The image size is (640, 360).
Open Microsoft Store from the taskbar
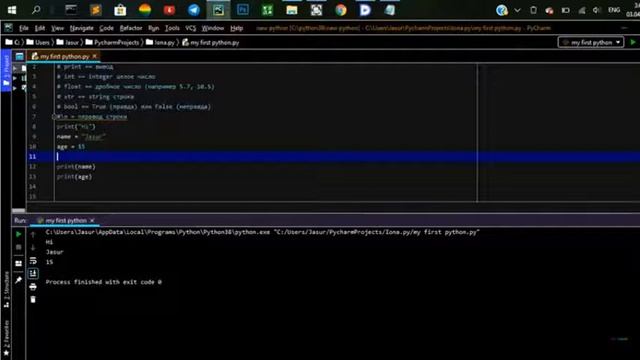click(x=120, y=10)
